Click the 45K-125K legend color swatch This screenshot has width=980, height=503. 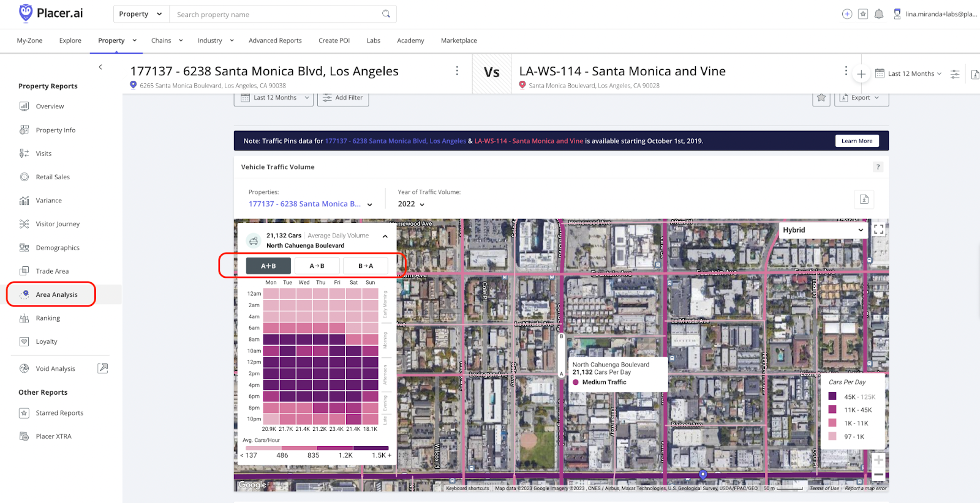click(x=832, y=397)
